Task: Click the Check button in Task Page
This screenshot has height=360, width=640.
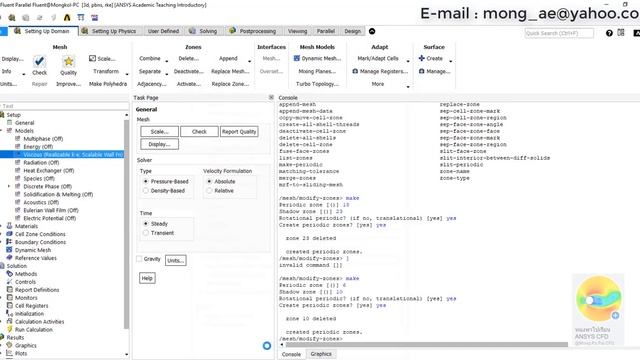Action: (x=199, y=131)
